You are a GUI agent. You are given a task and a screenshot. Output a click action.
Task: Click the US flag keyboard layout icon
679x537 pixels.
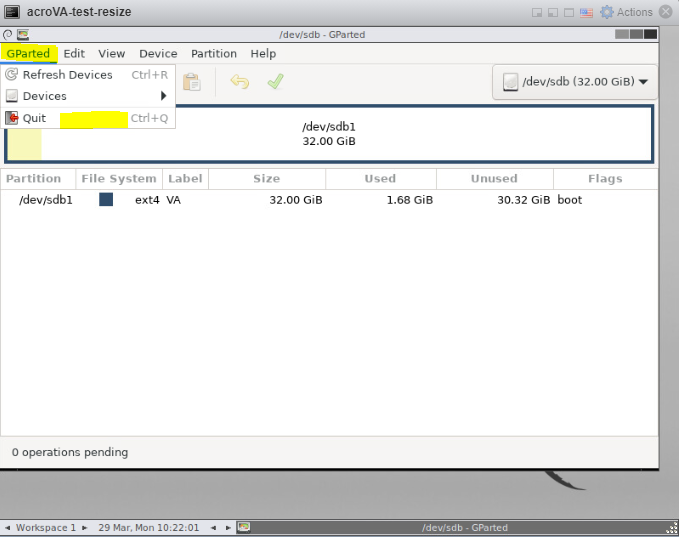pyautogui.click(x=586, y=13)
